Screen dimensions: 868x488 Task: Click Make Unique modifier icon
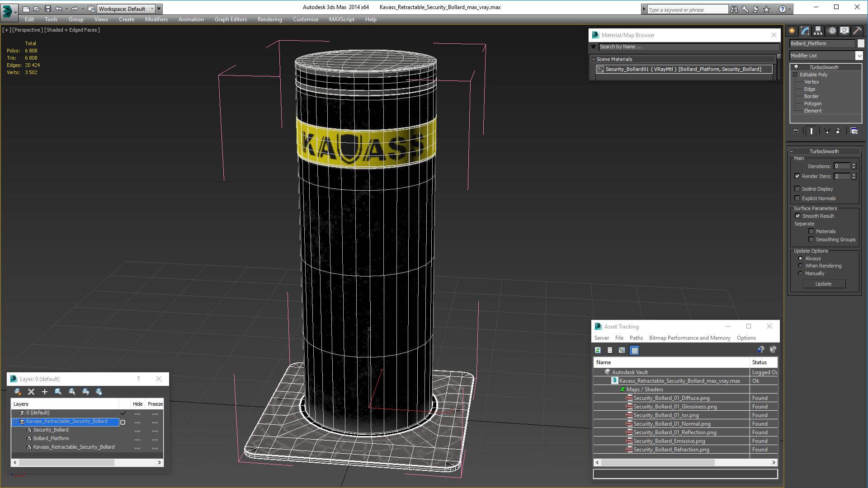(x=827, y=131)
